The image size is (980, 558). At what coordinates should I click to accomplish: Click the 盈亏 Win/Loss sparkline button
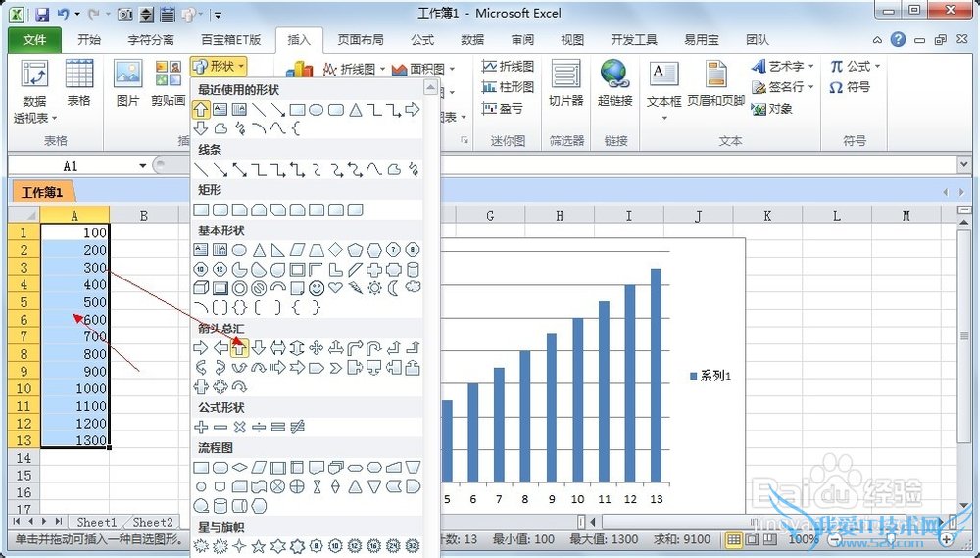click(503, 108)
